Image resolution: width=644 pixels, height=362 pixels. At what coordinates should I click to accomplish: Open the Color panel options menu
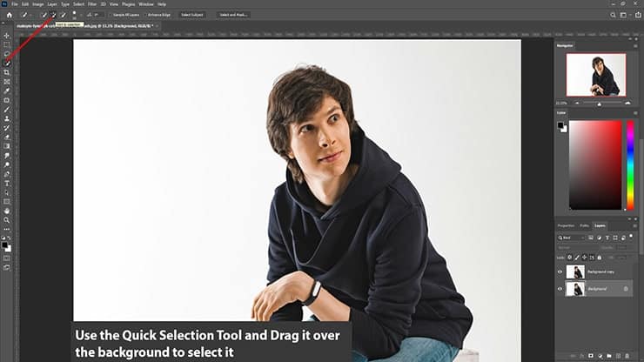point(635,112)
